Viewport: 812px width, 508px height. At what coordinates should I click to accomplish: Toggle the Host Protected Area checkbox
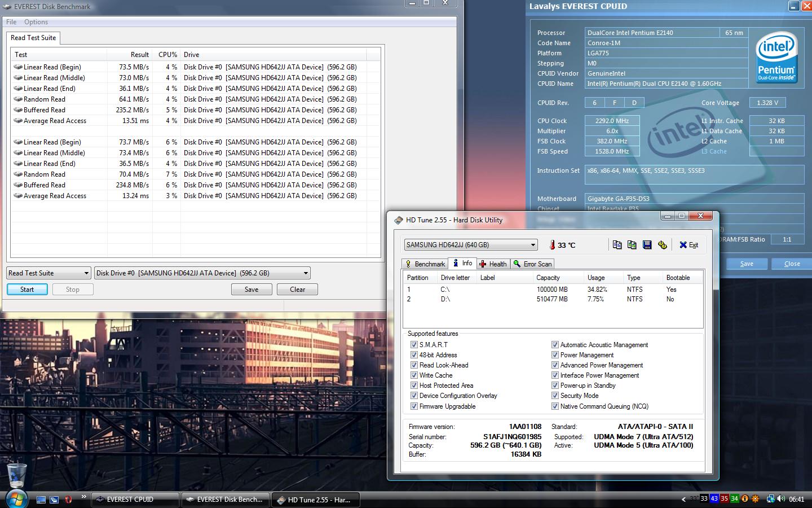coord(414,385)
